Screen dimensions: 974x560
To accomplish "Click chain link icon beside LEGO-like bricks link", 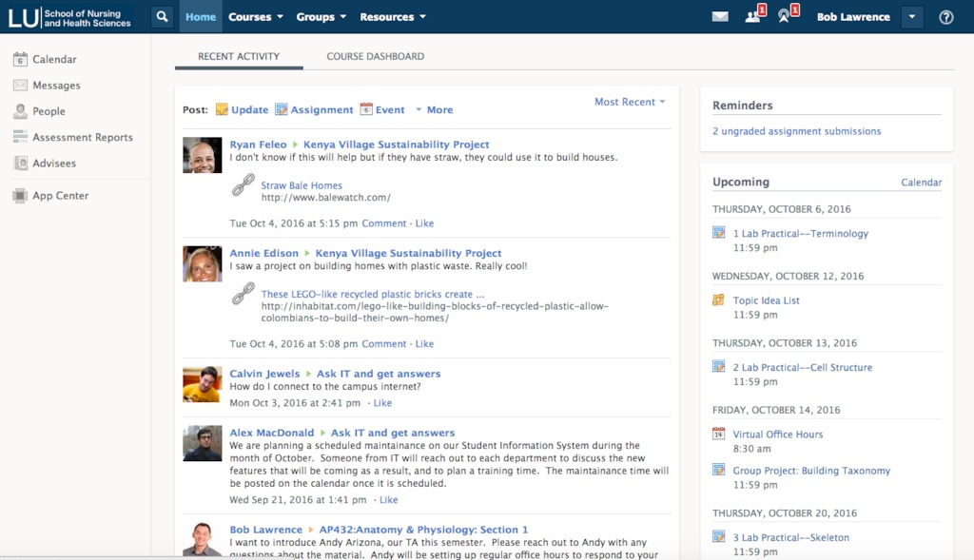I will [x=243, y=293].
